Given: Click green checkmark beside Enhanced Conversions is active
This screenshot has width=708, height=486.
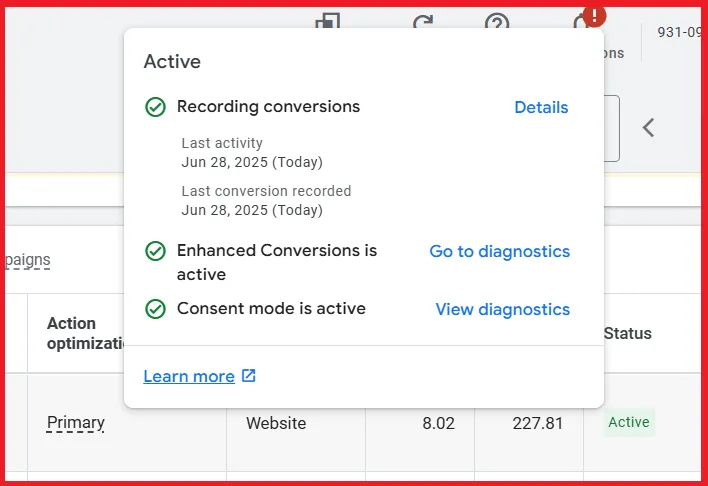Looking at the screenshot, I should [x=155, y=251].
